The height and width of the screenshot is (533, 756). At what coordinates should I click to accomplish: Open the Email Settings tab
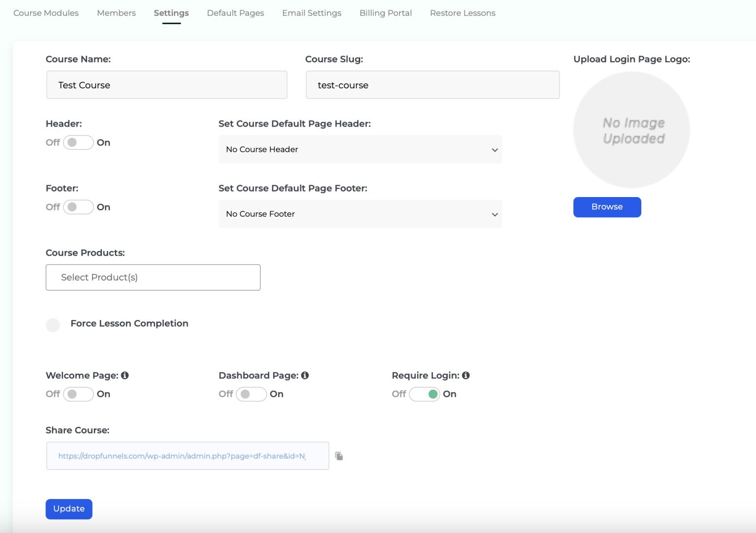[311, 13]
